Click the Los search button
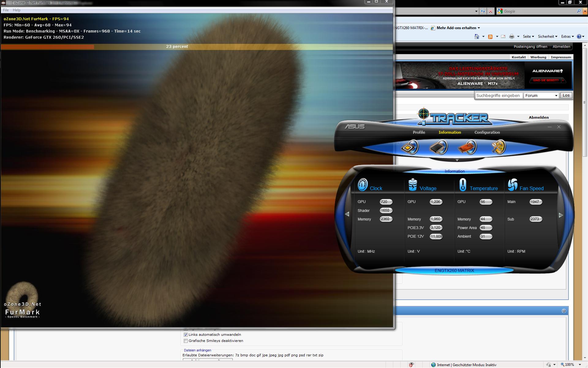 coord(566,95)
